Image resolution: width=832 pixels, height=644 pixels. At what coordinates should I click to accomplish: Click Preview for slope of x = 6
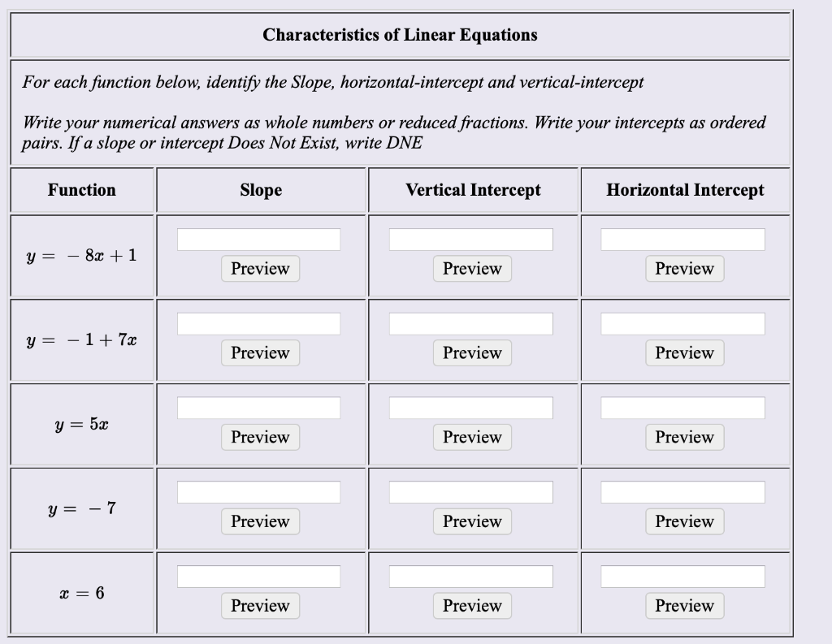coord(260,606)
